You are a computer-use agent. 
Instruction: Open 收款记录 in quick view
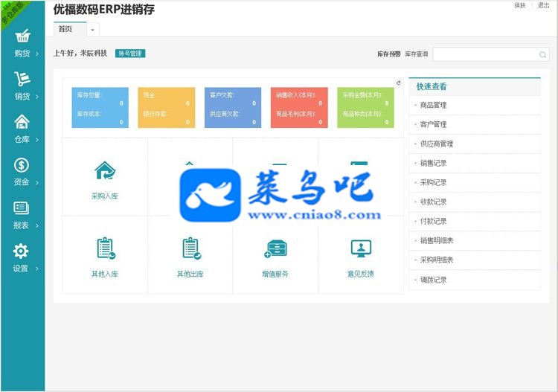click(x=475, y=202)
